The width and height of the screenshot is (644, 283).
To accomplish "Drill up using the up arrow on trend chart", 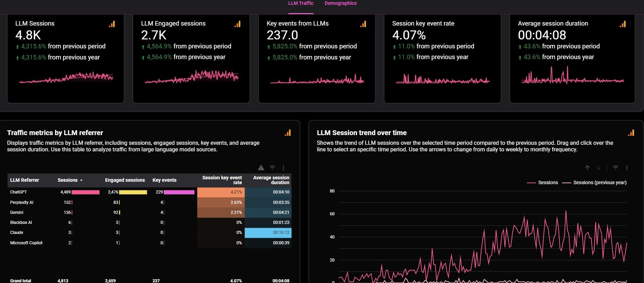I will [x=587, y=168].
